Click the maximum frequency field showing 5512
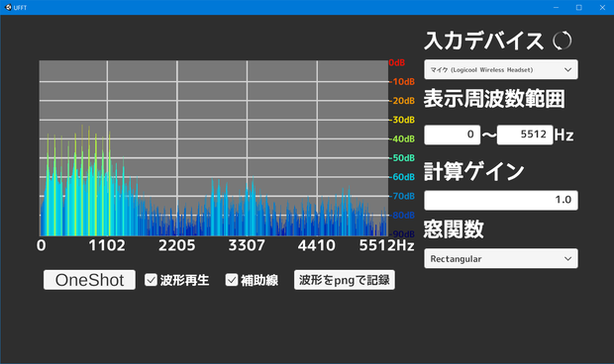This screenshot has height=364, width=614. coord(525,135)
